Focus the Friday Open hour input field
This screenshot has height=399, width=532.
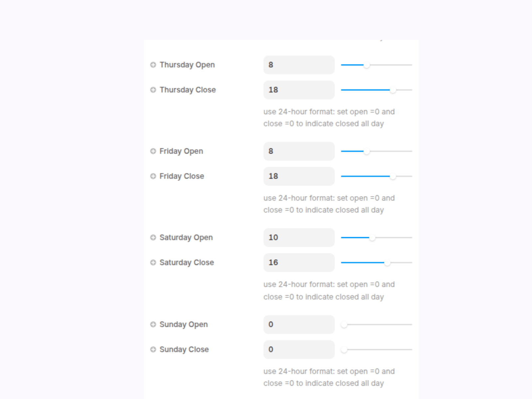click(x=299, y=151)
